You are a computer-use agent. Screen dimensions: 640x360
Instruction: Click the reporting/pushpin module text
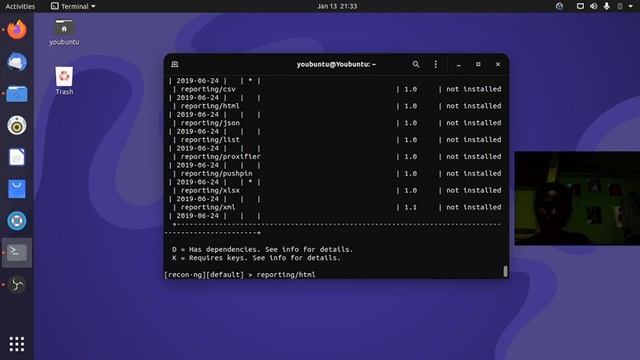point(216,173)
